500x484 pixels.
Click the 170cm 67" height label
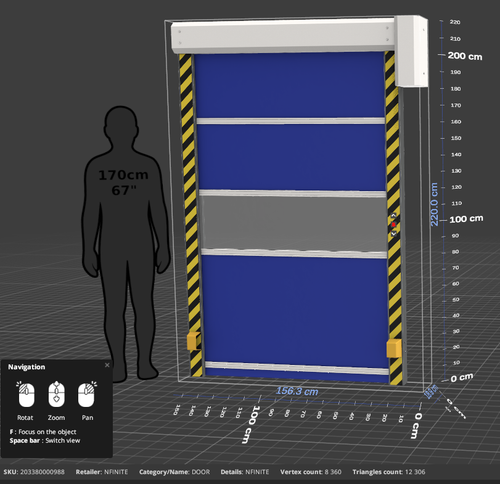(123, 182)
